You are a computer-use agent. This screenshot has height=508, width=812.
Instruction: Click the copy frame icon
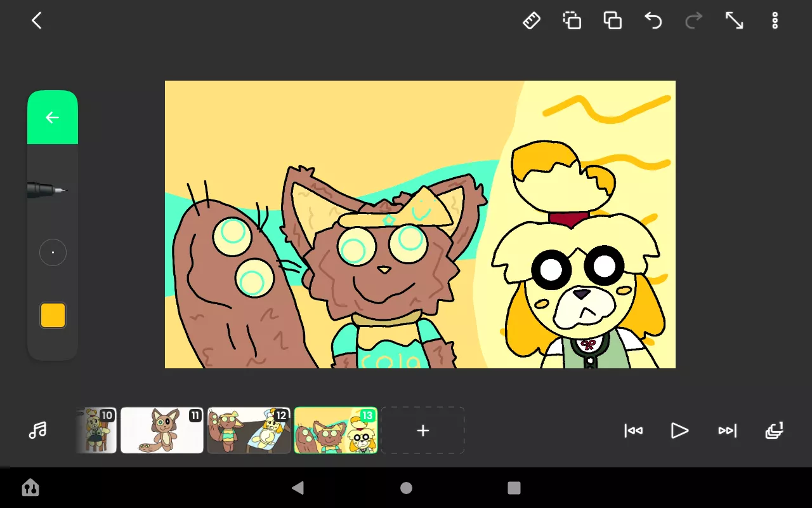pyautogui.click(x=572, y=20)
